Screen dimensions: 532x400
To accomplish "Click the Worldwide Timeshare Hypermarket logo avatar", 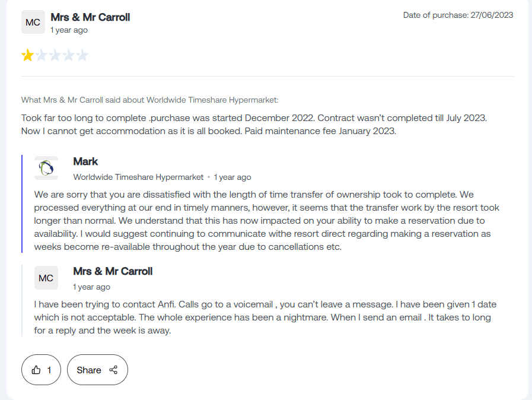I will (x=46, y=168).
